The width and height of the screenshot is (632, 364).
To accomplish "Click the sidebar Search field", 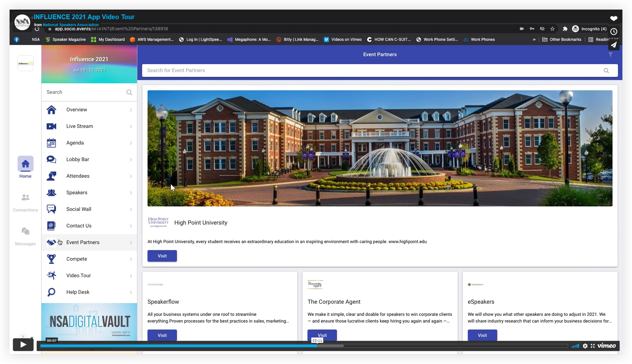I will (89, 92).
